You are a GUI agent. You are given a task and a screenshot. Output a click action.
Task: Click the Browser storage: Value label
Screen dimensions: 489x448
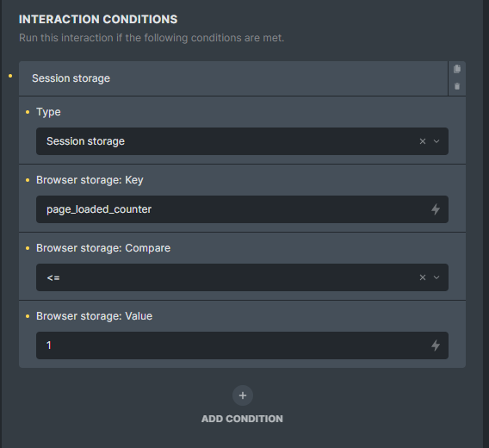(94, 316)
